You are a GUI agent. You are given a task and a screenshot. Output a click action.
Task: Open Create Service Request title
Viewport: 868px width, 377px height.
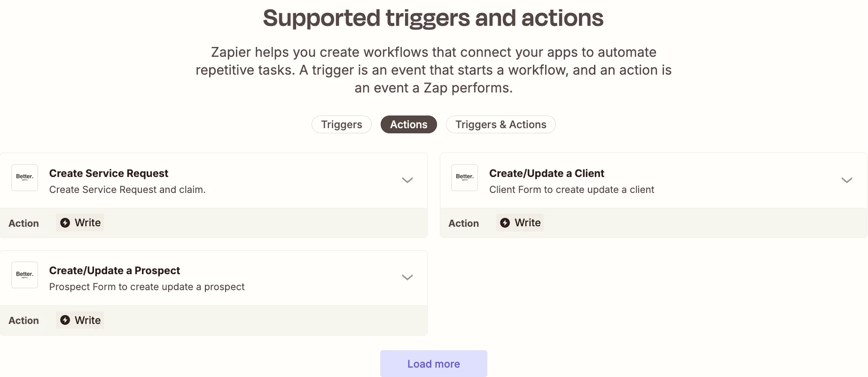click(109, 173)
